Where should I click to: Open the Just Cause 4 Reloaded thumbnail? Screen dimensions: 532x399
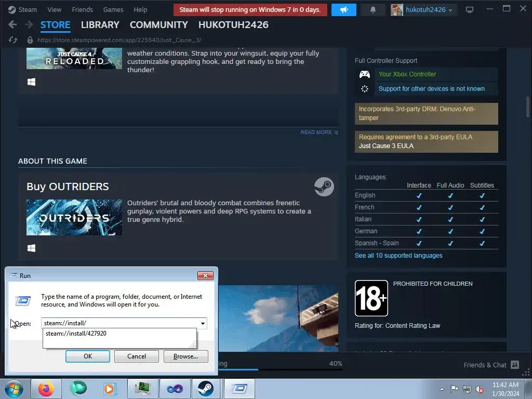74,58
